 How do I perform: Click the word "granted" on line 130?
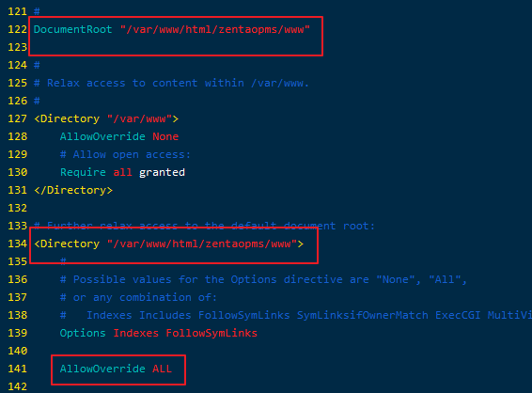pyautogui.click(x=162, y=172)
